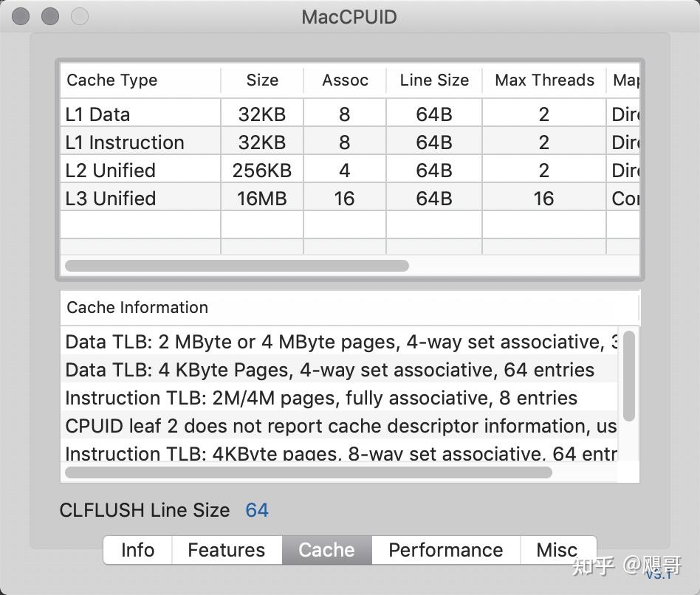This screenshot has height=595, width=700.
Task: Click the Line Size column header
Action: pos(434,80)
